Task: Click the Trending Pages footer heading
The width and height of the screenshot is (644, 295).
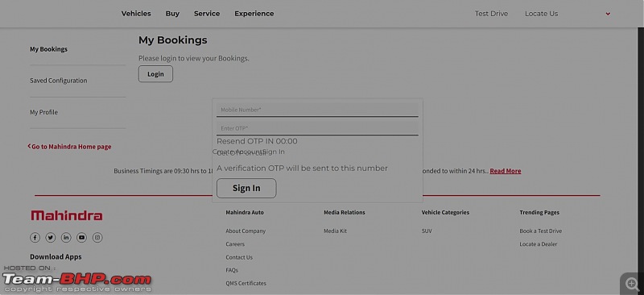Action: pyautogui.click(x=539, y=212)
